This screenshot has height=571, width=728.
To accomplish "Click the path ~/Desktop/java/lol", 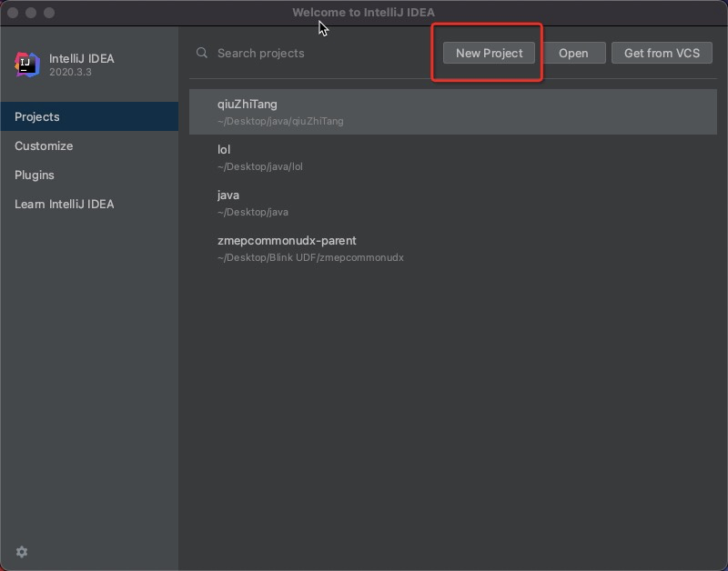I will [260, 166].
